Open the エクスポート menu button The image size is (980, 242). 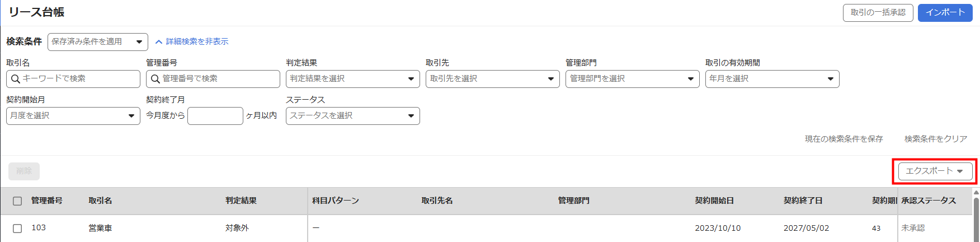pyautogui.click(x=935, y=171)
